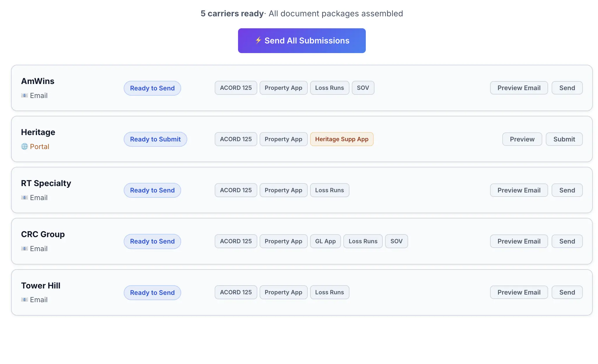Screen dimensions: 598x364
Task: Click the email envelope icon under AmWins
Action: pos(25,95)
